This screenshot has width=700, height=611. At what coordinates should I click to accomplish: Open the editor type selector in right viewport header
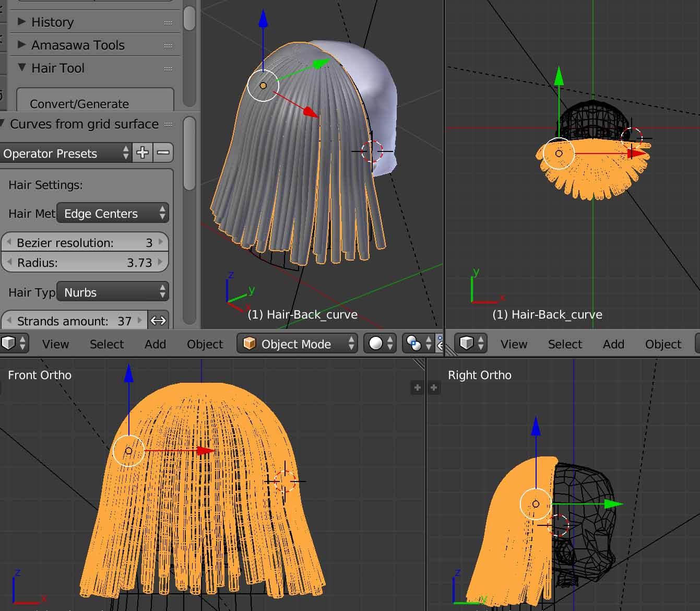(x=471, y=344)
